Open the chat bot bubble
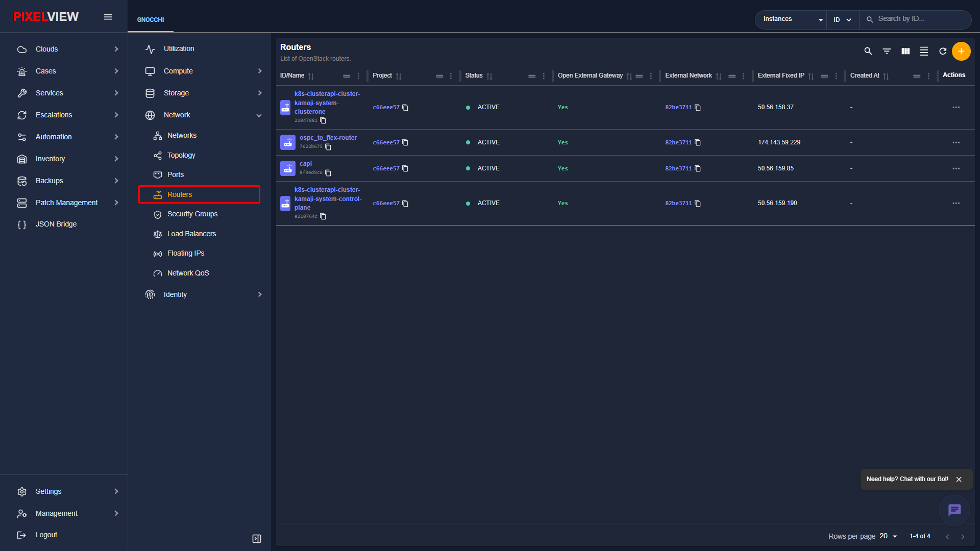The image size is (980, 551). [954, 510]
